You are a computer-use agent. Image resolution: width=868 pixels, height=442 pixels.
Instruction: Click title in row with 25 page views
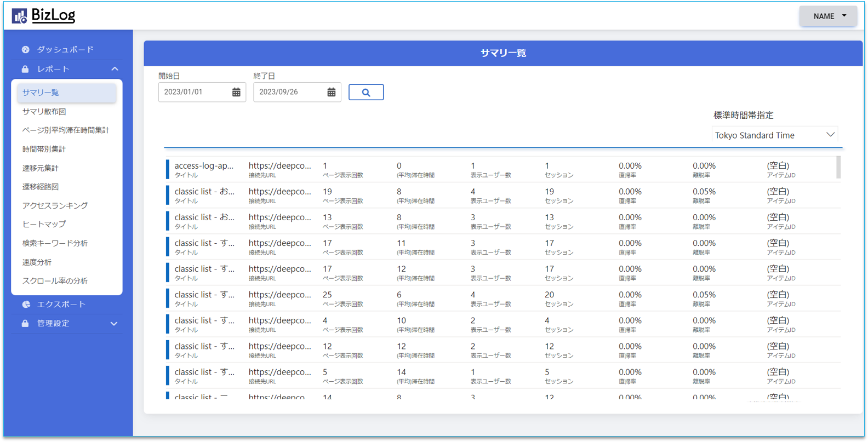(x=204, y=295)
